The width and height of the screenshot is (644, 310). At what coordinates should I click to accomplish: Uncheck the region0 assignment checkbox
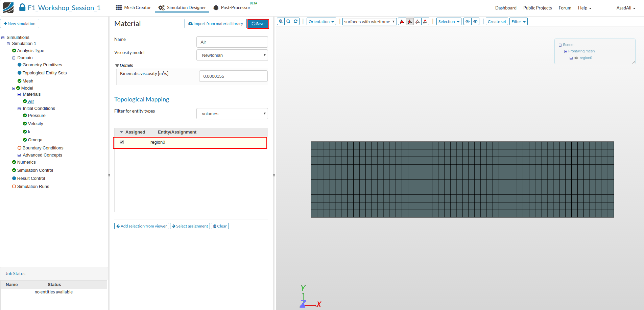122,142
